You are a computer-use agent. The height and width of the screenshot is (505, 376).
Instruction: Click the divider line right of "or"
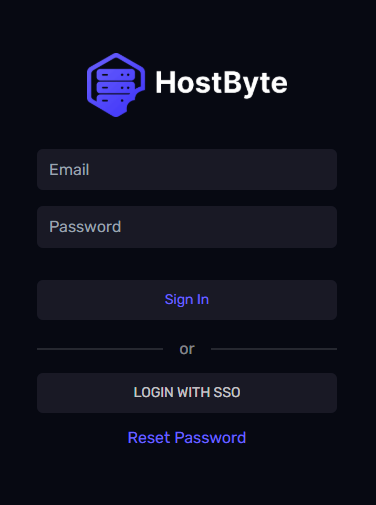[274, 349]
